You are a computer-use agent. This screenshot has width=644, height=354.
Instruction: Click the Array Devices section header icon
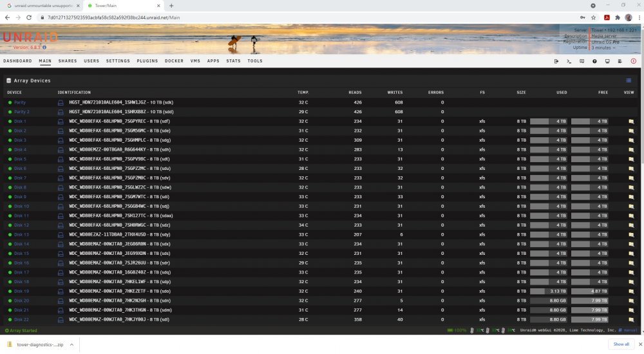pyautogui.click(x=8, y=80)
